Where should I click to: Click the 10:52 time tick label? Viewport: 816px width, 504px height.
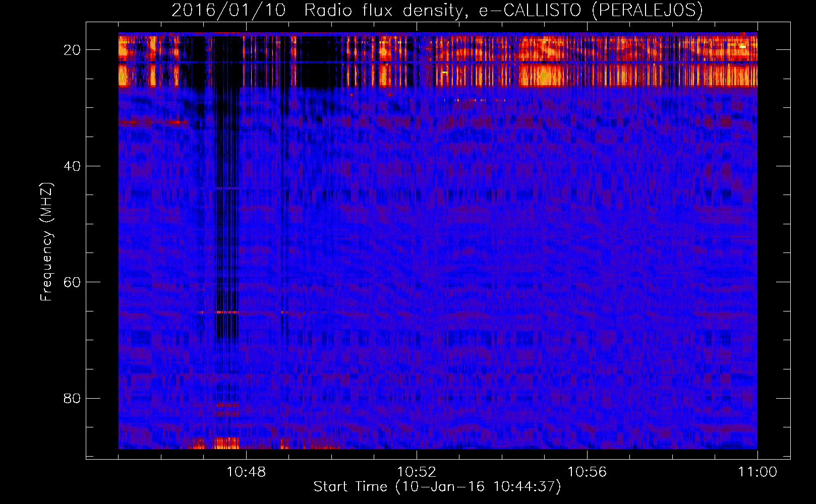[x=417, y=472]
